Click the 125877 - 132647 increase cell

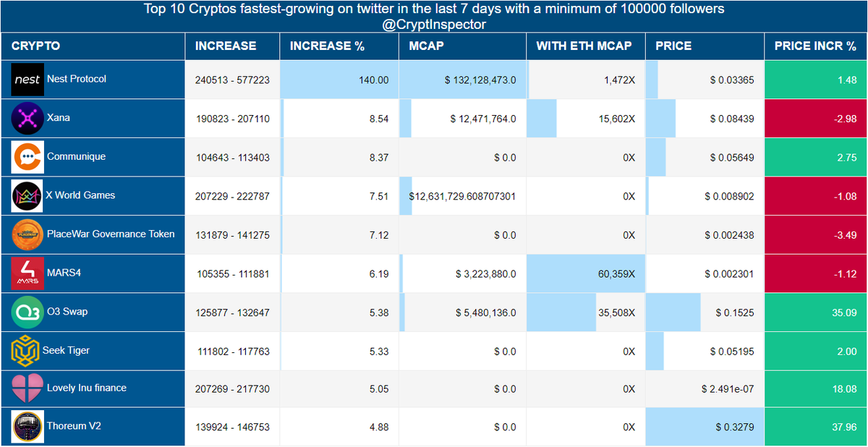click(x=232, y=312)
